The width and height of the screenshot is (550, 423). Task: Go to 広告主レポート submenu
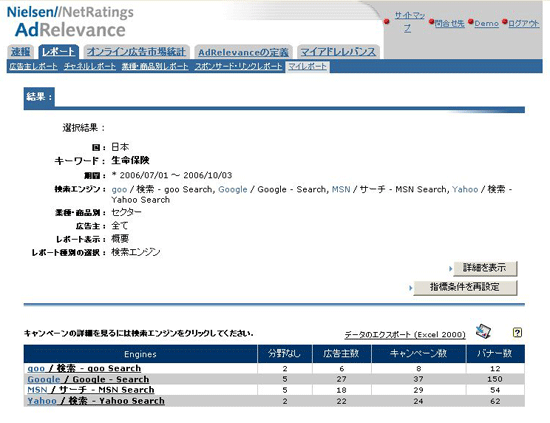[x=33, y=66]
